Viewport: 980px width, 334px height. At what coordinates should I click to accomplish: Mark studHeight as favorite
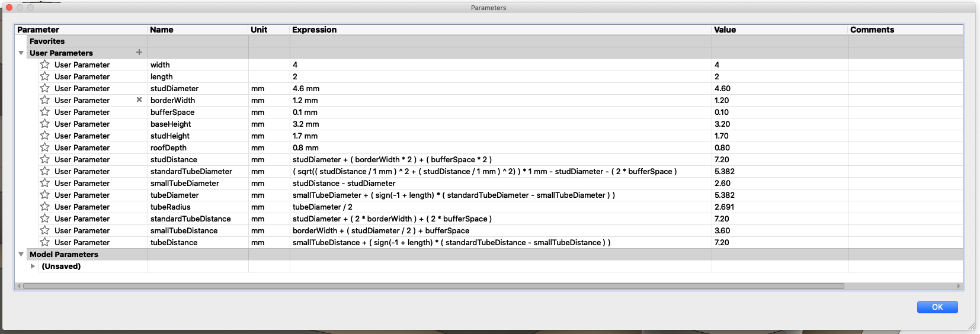click(45, 136)
